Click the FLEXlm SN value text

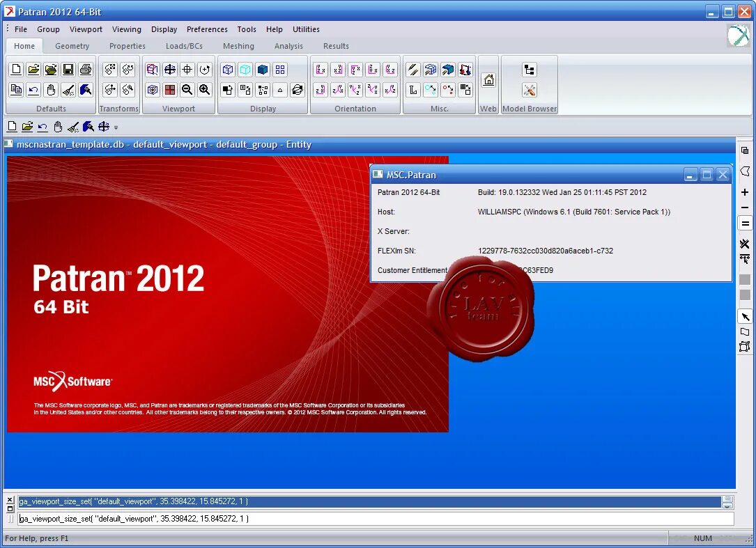point(546,251)
